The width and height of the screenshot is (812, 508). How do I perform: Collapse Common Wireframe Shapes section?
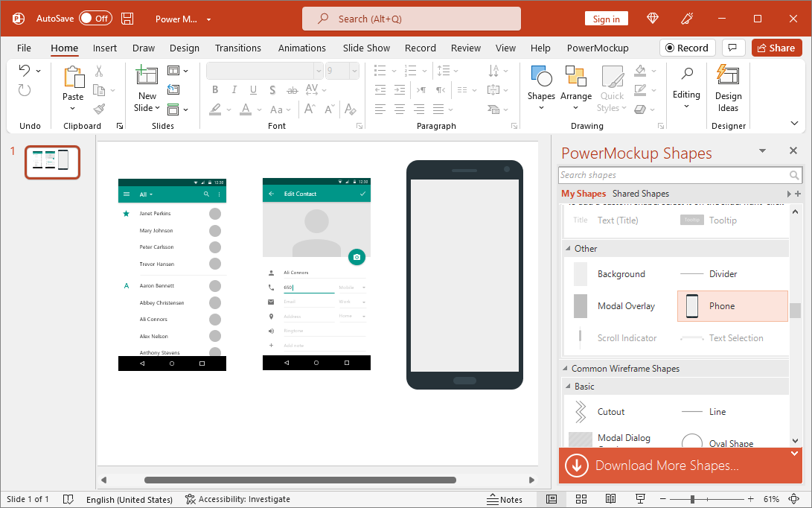coord(566,369)
